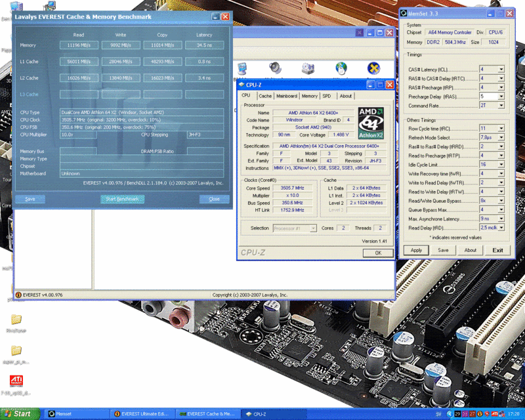Screen dimensions: 525x420
Task: Switch to the Mainboard tab in CPU-Z
Action: point(287,96)
